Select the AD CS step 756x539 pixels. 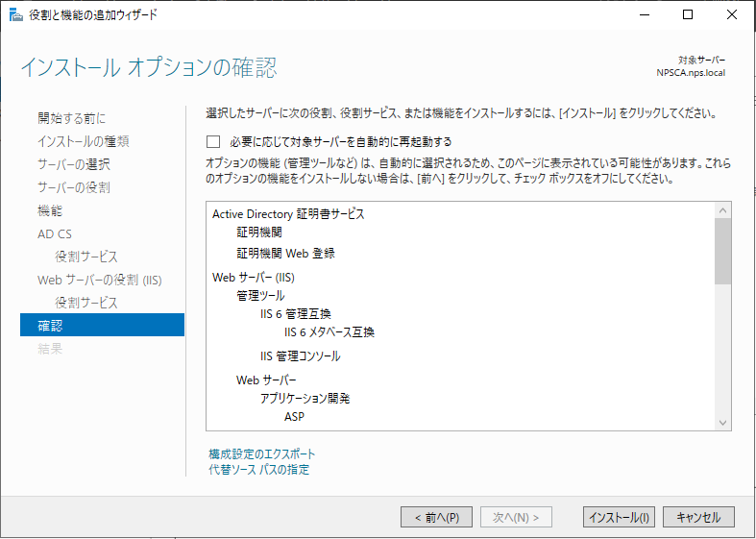55,233
